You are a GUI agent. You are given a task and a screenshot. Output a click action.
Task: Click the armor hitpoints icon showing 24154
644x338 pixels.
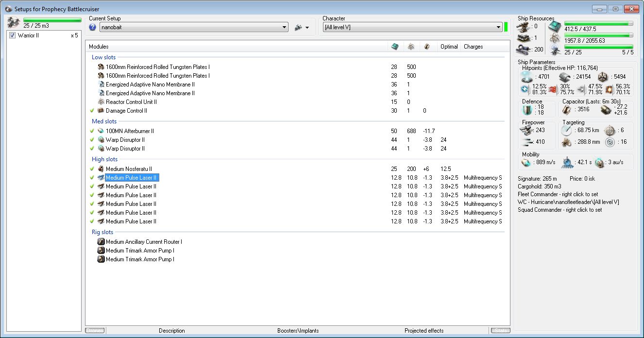(x=564, y=77)
